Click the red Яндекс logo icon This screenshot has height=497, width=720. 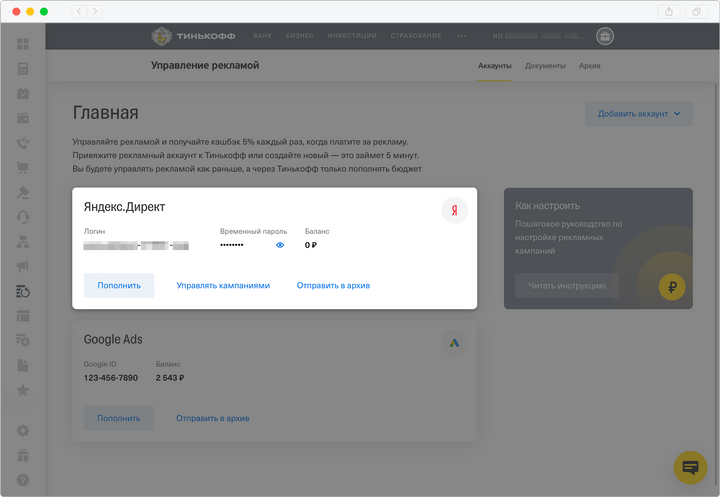click(455, 210)
